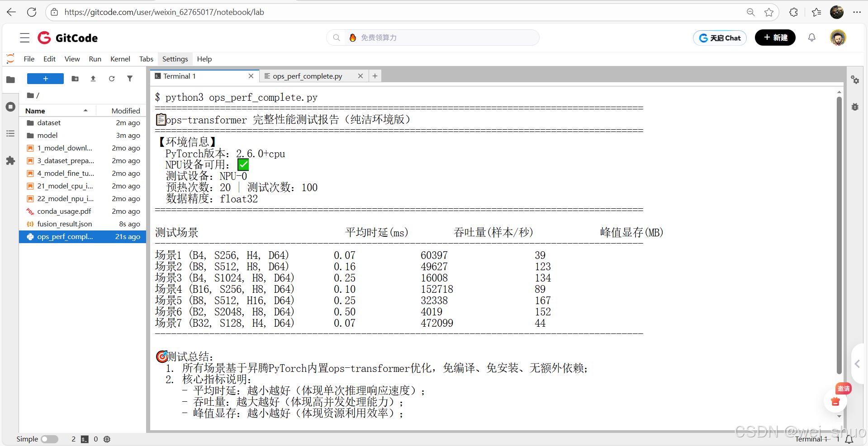Image resolution: width=868 pixels, height=446 pixels.
Task: Open the Edit menu
Action: (49, 59)
